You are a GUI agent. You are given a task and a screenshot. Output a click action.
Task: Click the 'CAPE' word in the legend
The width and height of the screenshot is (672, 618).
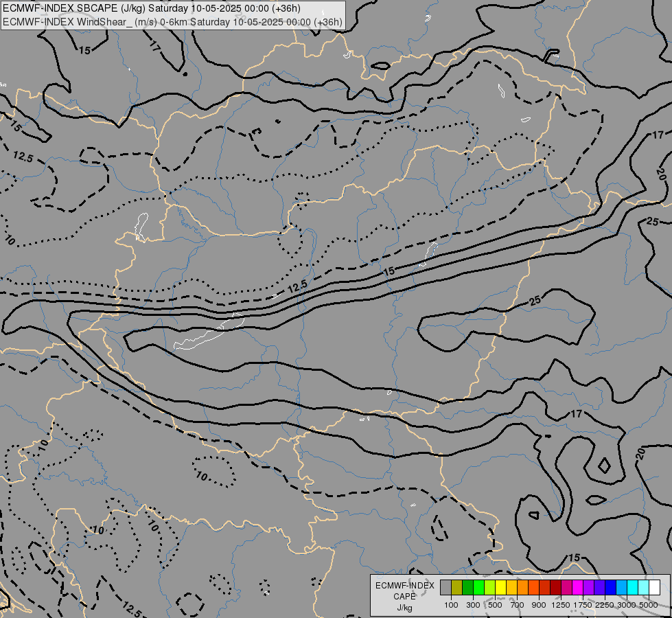[404, 597]
